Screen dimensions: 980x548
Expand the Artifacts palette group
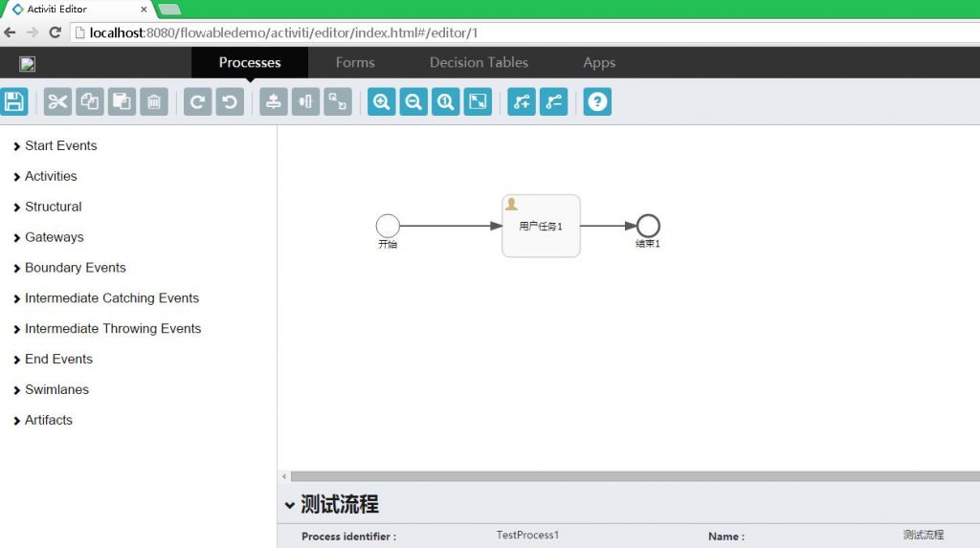pyautogui.click(x=42, y=420)
